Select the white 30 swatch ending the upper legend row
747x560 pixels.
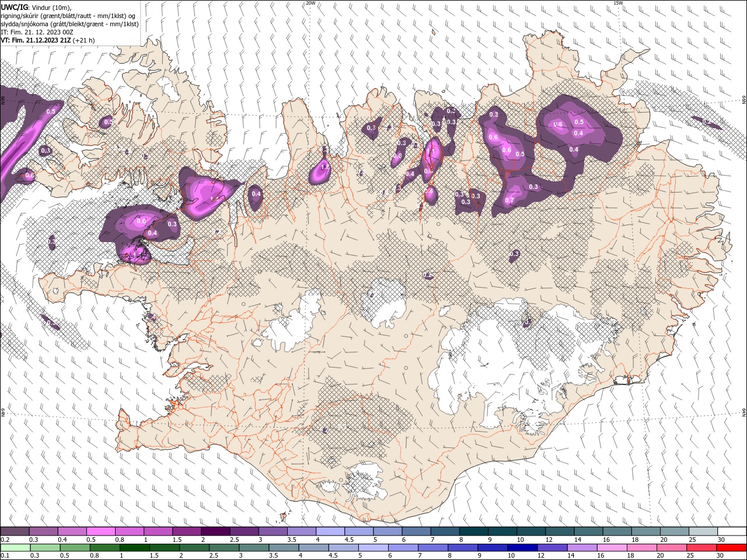(732, 531)
